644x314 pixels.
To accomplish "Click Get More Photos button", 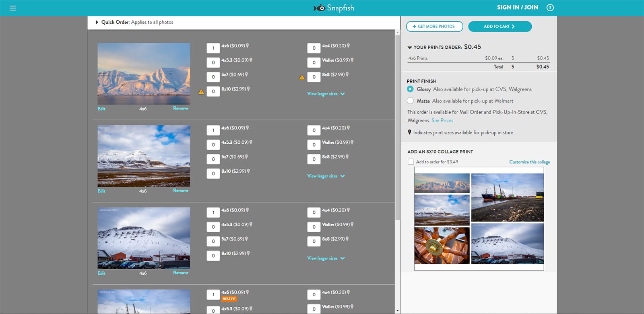I will tap(434, 27).
